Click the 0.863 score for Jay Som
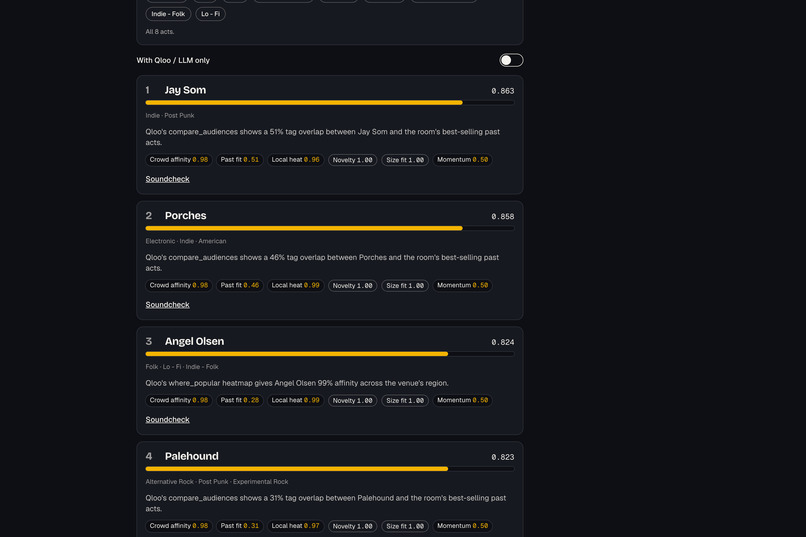 [x=502, y=91]
